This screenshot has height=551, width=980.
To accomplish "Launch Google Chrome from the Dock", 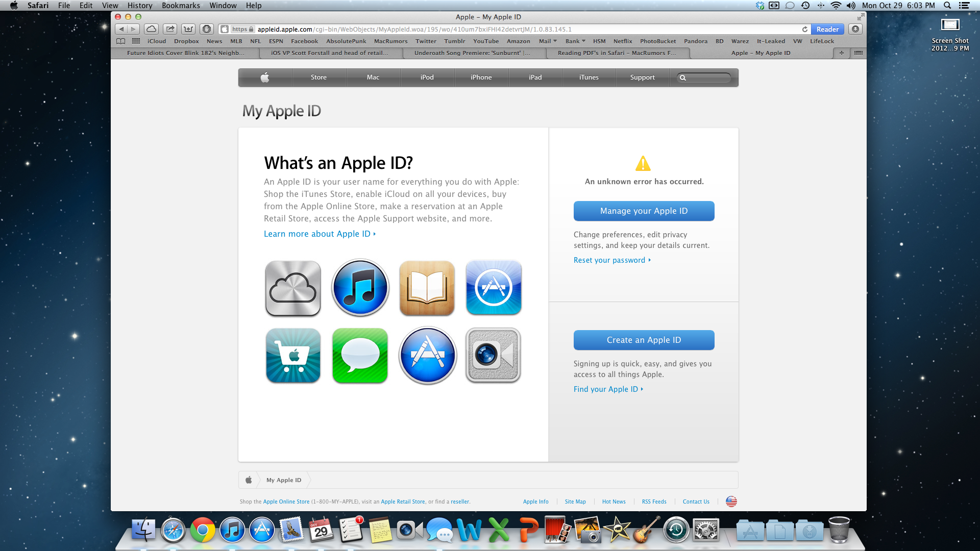I will (x=203, y=530).
